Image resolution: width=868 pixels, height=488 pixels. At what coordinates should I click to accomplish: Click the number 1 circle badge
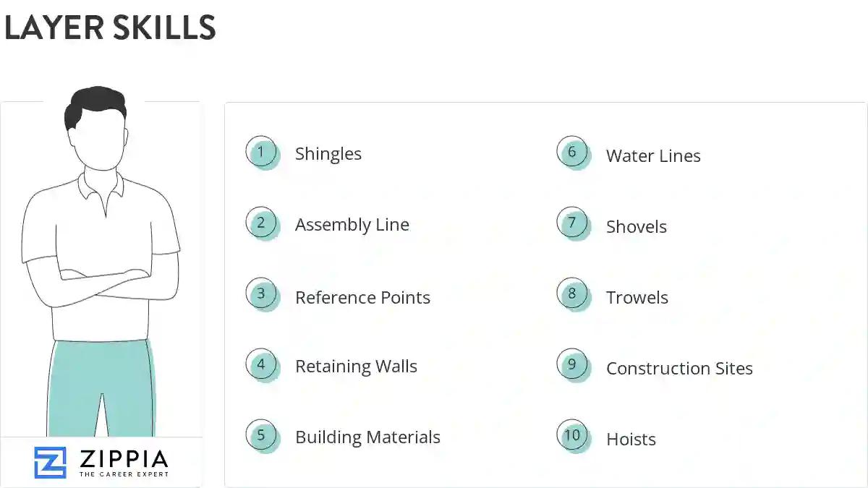261,153
